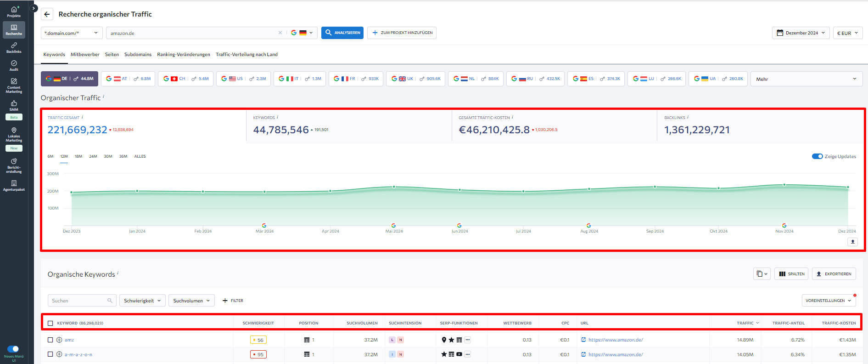Open external link icon for a-m-a-z-o-n URL

[583, 354]
